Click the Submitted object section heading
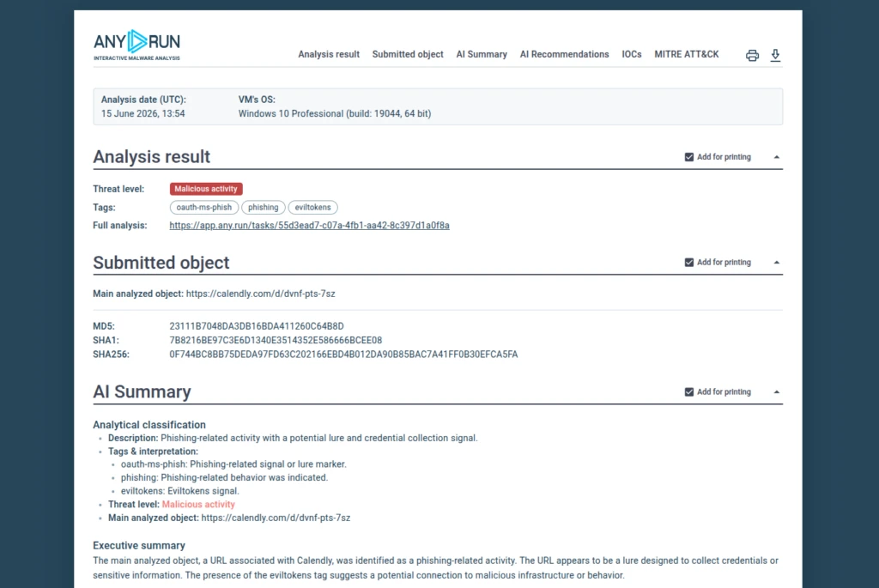The height and width of the screenshot is (588, 879). click(161, 263)
